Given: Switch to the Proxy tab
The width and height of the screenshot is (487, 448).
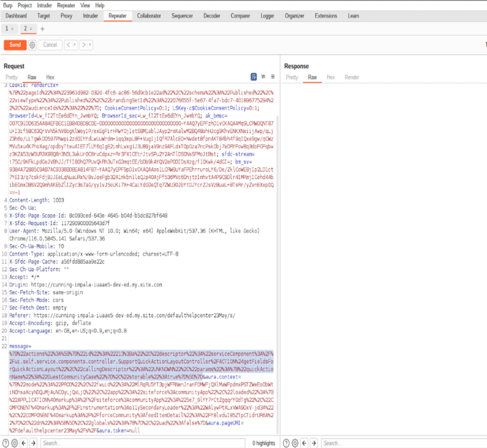Looking at the screenshot, I should [67, 16].
